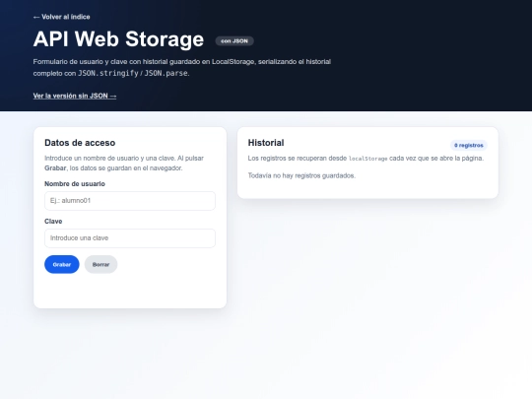The image size is (532, 399).
Task: Click the '0 registros' counter badge
Action: 469,145
